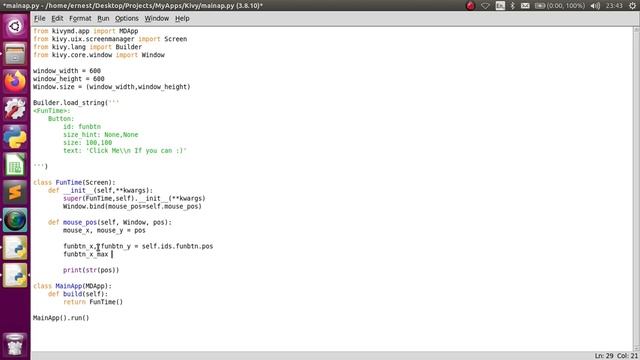Click the 'id: funbtn' line

pyautogui.click(x=82, y=127)
